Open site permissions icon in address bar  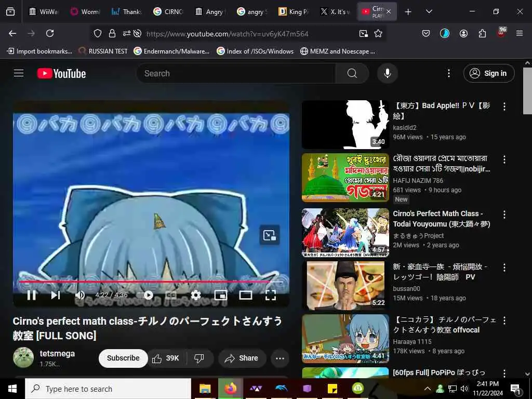click(127, 34)
